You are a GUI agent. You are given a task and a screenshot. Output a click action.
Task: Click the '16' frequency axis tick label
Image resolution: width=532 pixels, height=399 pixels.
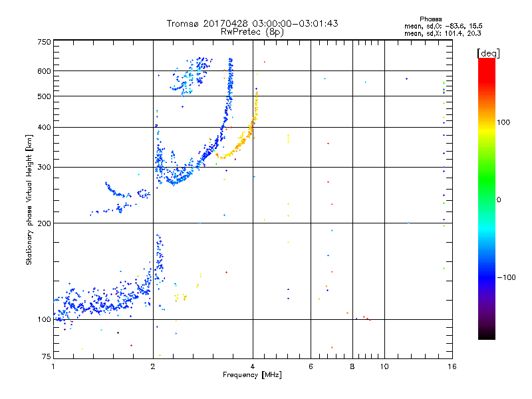(452, 366)
